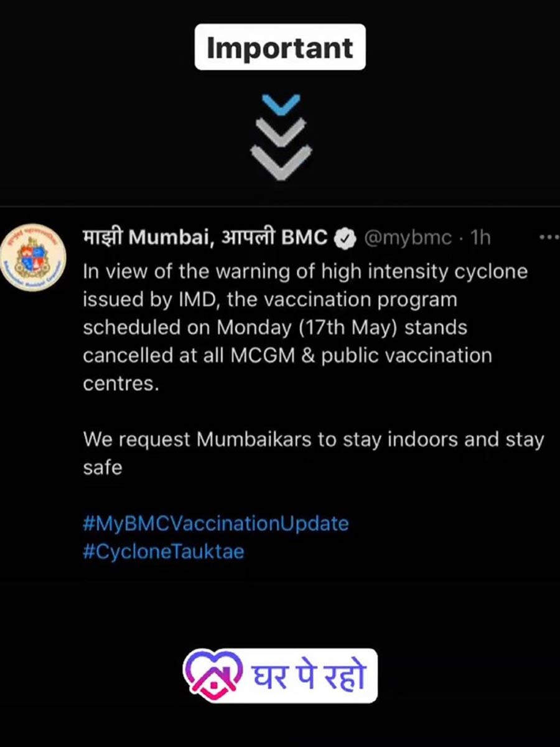Click the verified badge beside BMC name

(x=345, y=238)
